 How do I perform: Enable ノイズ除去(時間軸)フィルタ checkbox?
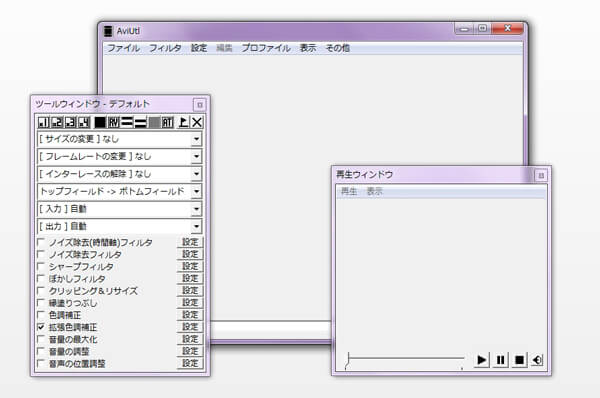(41, 242)
